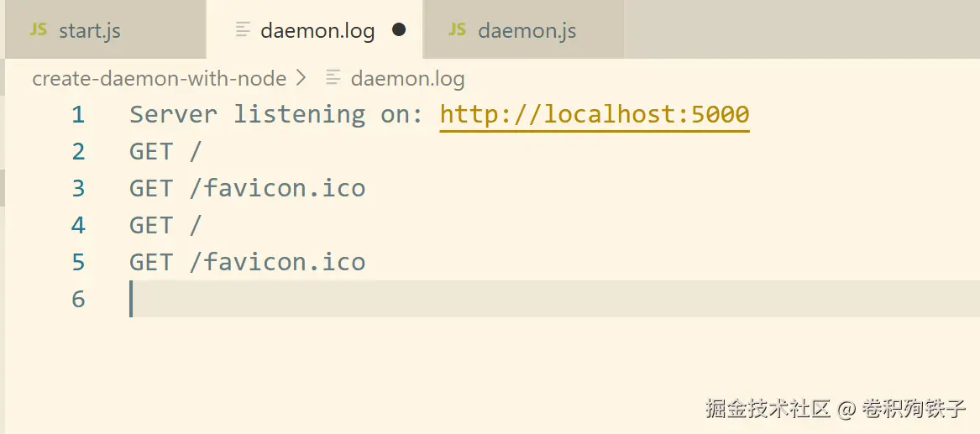Switch to the start.js tab
The image size is (980, 434).
[x=89, y=31]
